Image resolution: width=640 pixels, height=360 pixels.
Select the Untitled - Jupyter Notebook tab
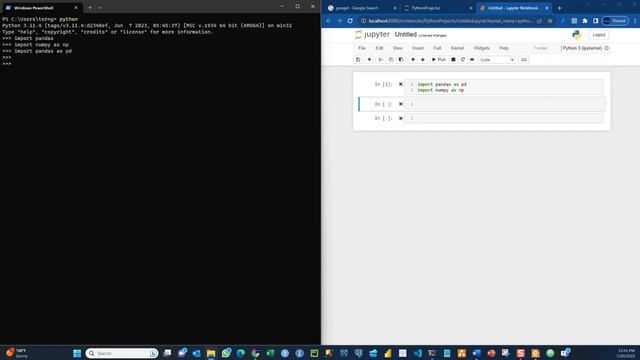(x=513, y=8)
